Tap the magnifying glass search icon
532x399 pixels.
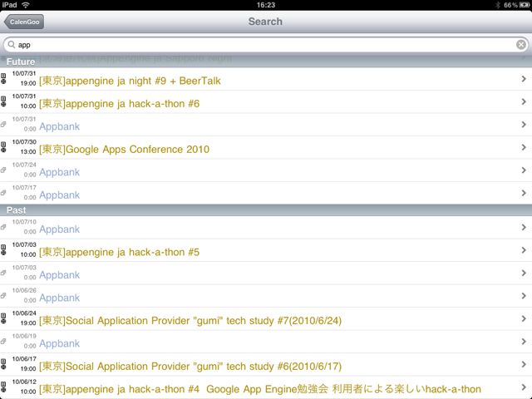(12, 44)
